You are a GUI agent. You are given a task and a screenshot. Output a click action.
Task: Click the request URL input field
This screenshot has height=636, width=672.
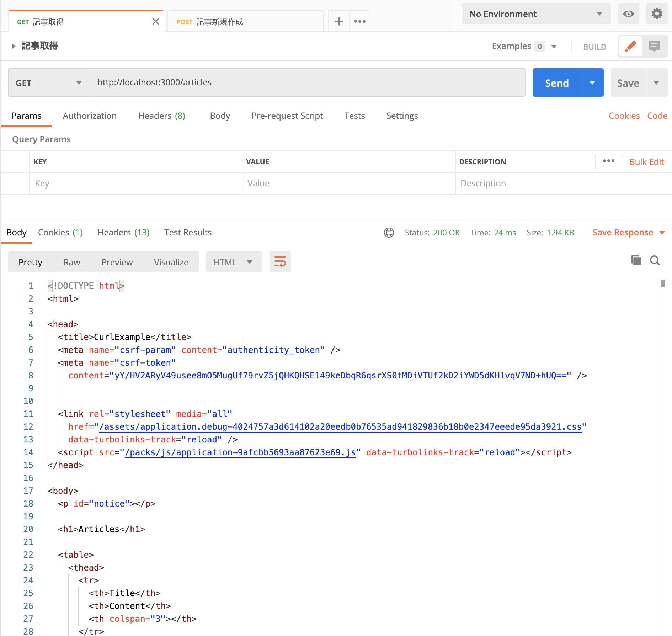click(x=308, y=83)
